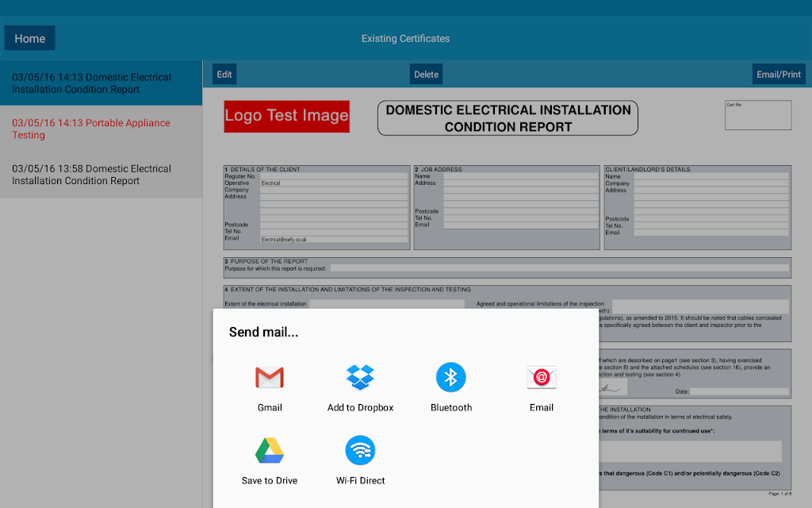Open the Email/Print option

point(779,74)
